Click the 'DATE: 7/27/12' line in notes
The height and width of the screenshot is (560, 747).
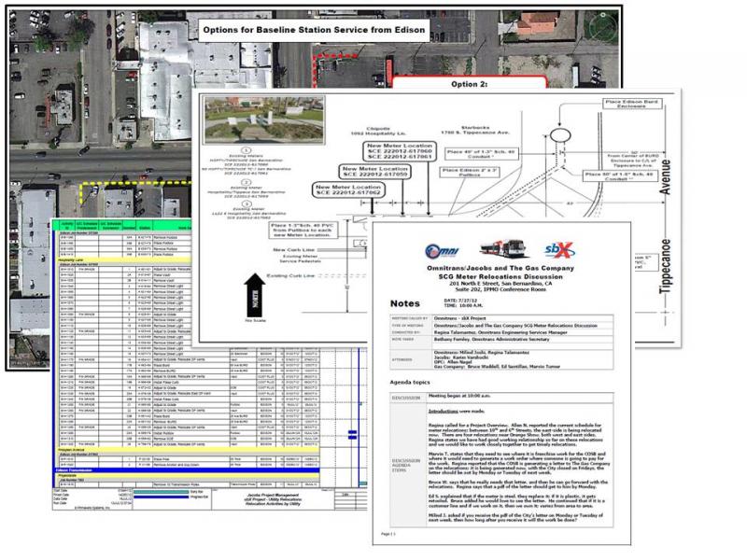(x=460, y=301)
